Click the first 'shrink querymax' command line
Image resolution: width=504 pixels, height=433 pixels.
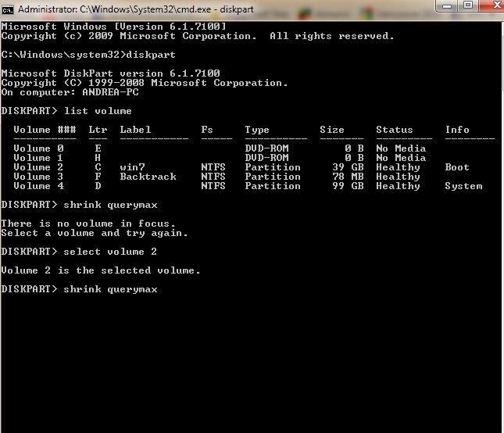(80, 205)
